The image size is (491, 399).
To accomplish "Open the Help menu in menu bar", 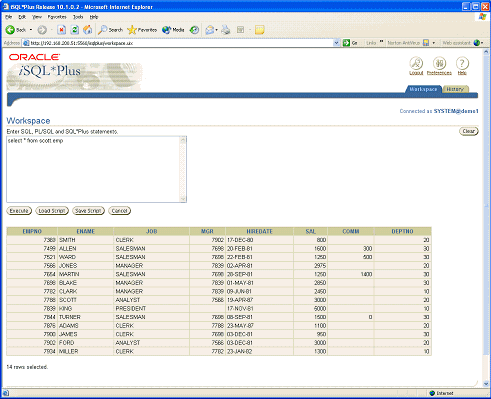I will 94,17.
